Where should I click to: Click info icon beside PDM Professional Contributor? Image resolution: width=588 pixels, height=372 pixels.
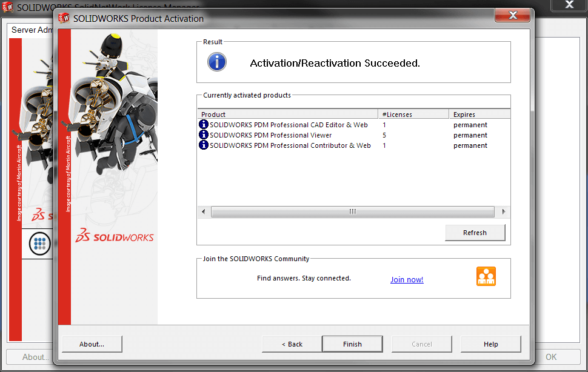click(x=203, y=145)
